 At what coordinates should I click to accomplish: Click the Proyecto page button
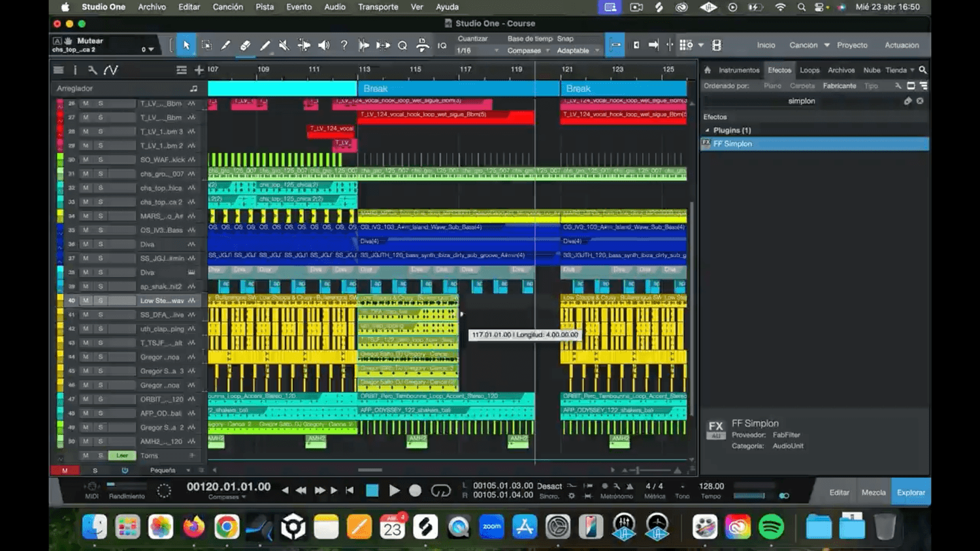(852, 45)
